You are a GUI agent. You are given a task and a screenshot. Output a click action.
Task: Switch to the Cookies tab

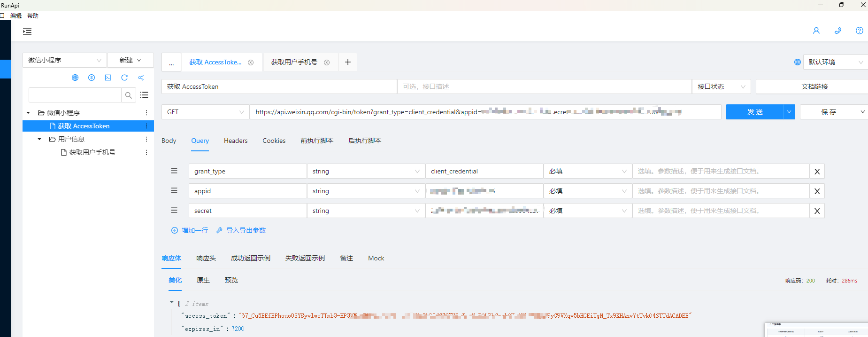[x=274, y=141]
